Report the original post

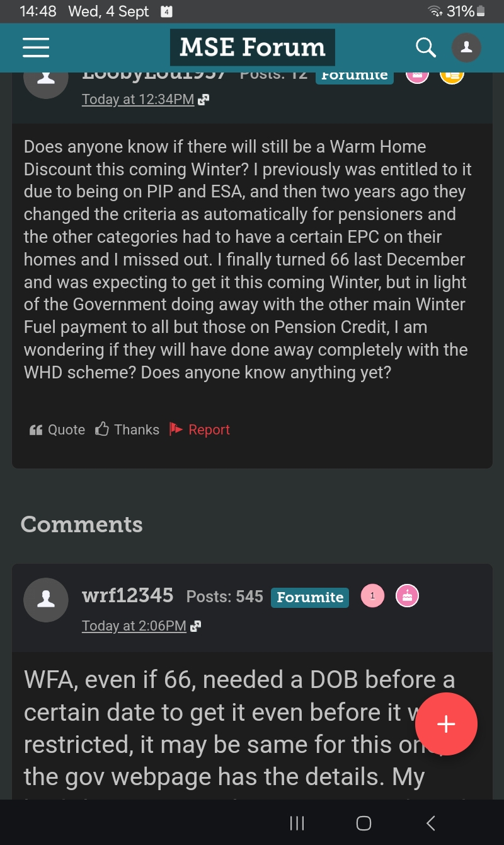tap(200, 429)
